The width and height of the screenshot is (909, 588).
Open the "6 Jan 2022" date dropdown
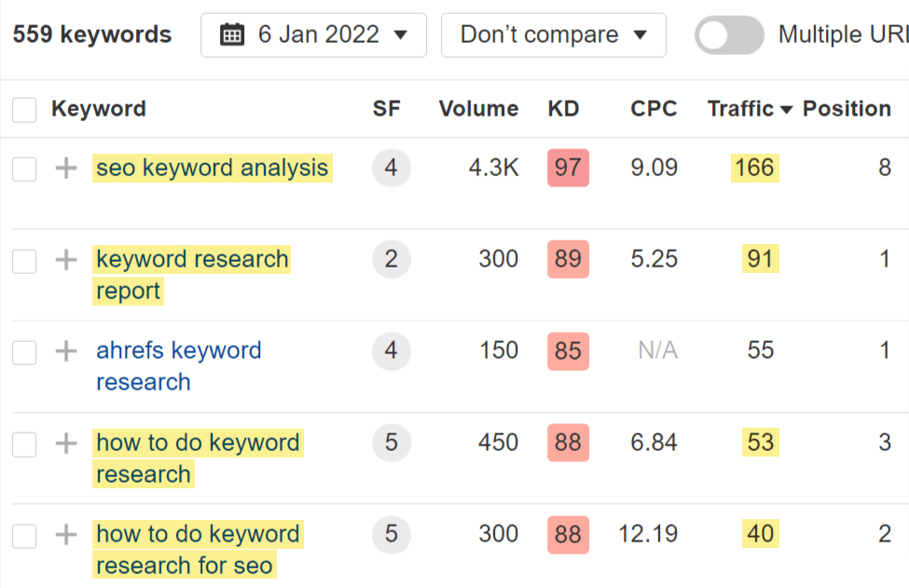[x=313, y=34]
